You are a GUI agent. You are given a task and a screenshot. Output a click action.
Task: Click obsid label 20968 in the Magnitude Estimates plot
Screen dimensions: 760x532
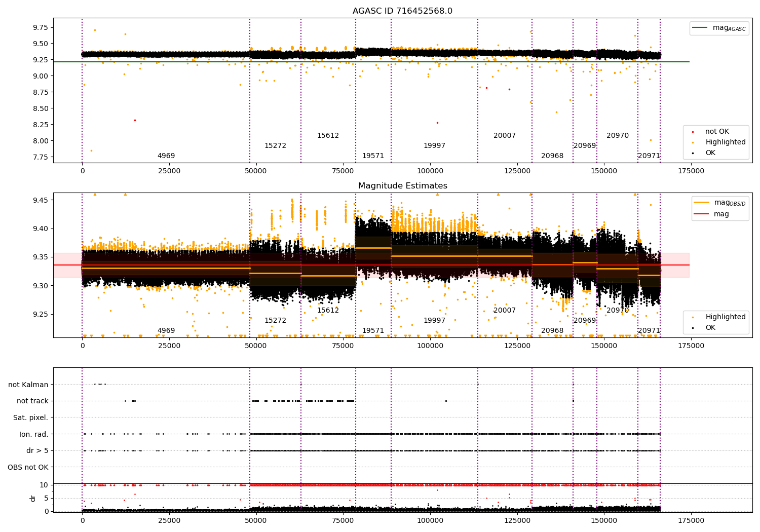point(552,330)
